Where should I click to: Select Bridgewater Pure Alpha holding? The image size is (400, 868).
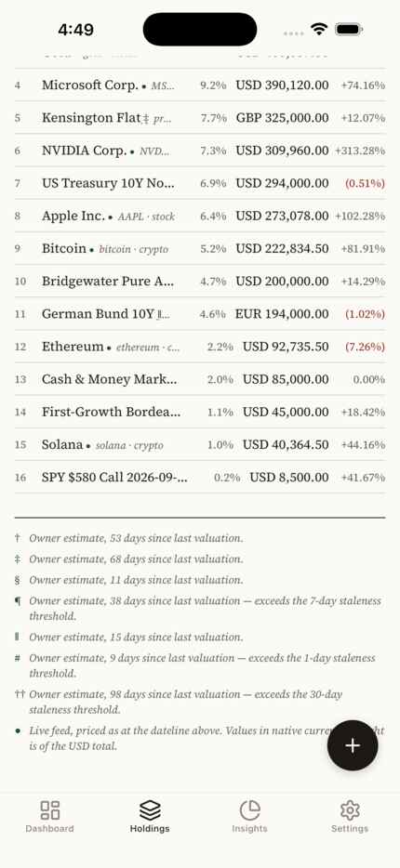click(200, 282)
